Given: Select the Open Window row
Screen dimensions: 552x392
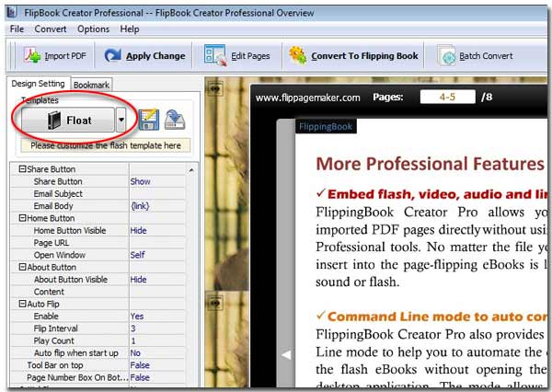Looking at the screenshot, I should (x=98, y=255).
